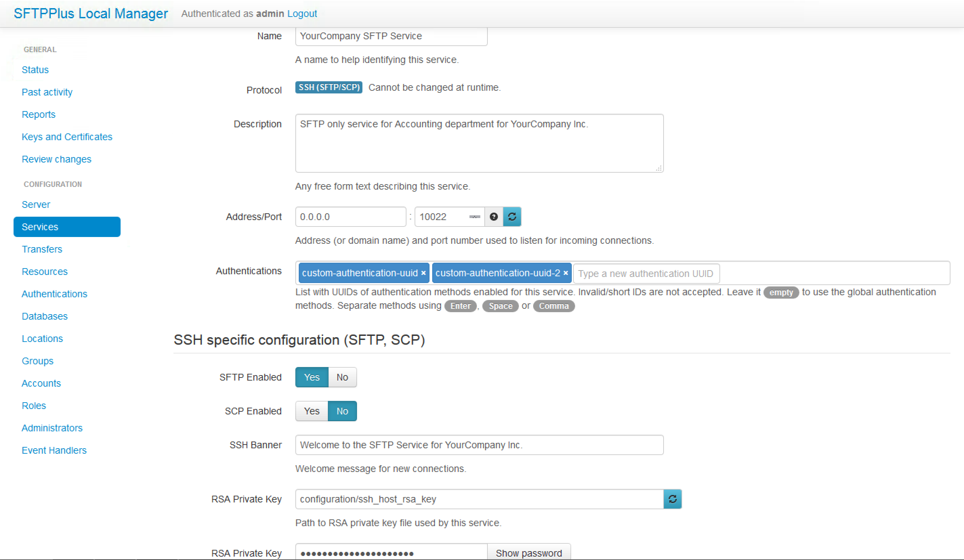964x560 pixels.
Task: Collapse the CONFIGURATION section in the sidebar
Action: pos(53,184)
